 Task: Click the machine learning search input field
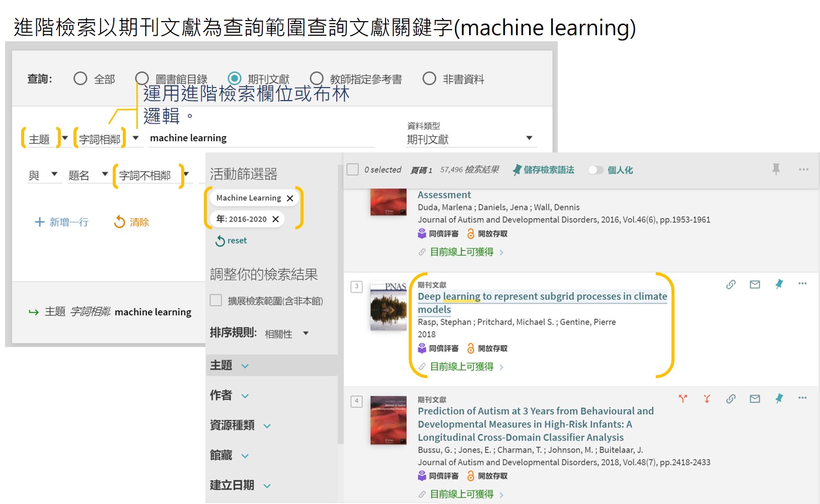[261, 138]
